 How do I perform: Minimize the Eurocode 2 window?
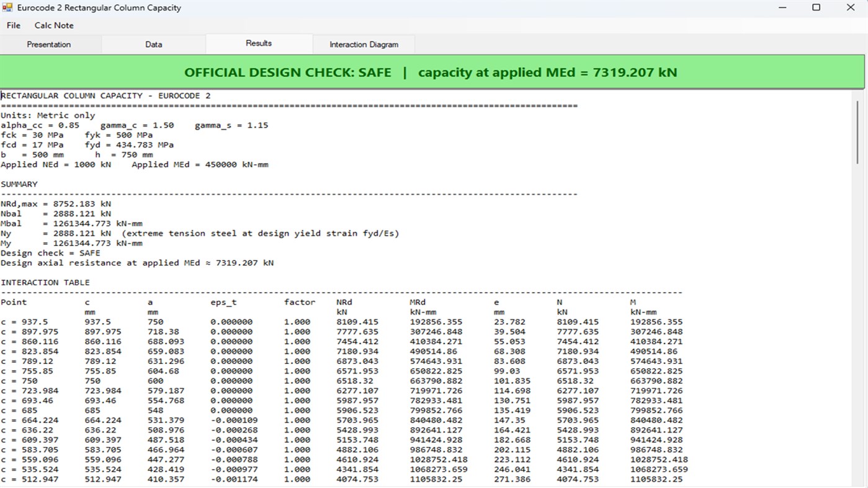(782, 8)
